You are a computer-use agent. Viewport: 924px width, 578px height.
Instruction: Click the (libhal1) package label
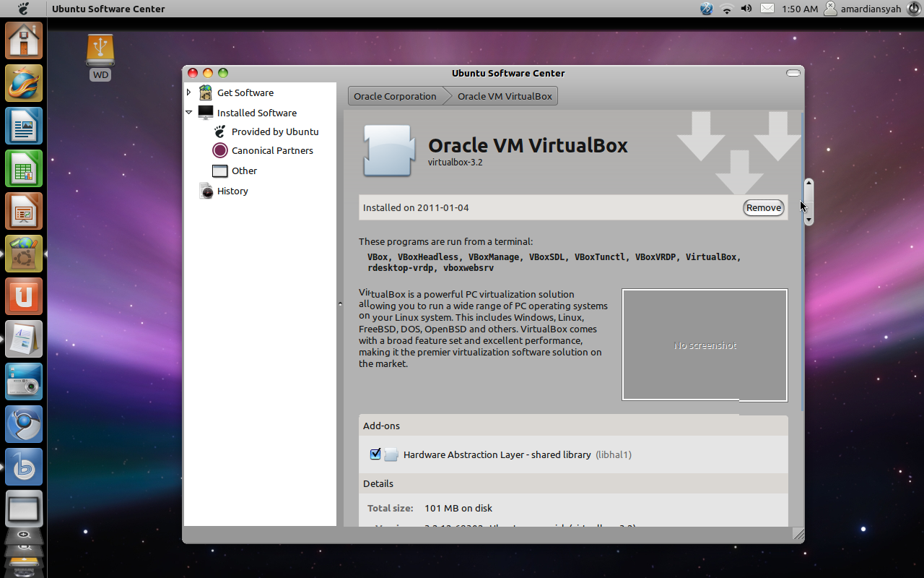pos(614,454)
